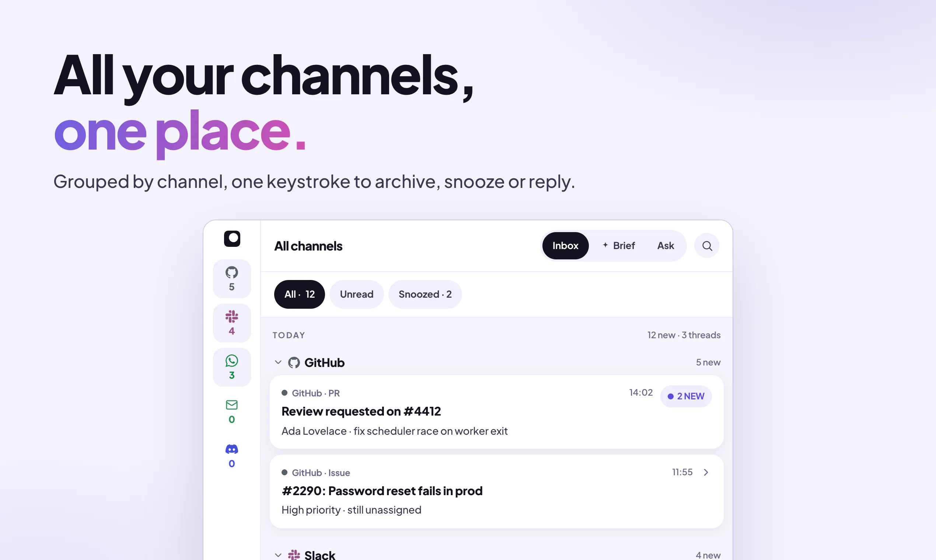This screenshot has height=560, width=936.
Task: Click the app logo icon in sidebar
Action: [232, 238]
